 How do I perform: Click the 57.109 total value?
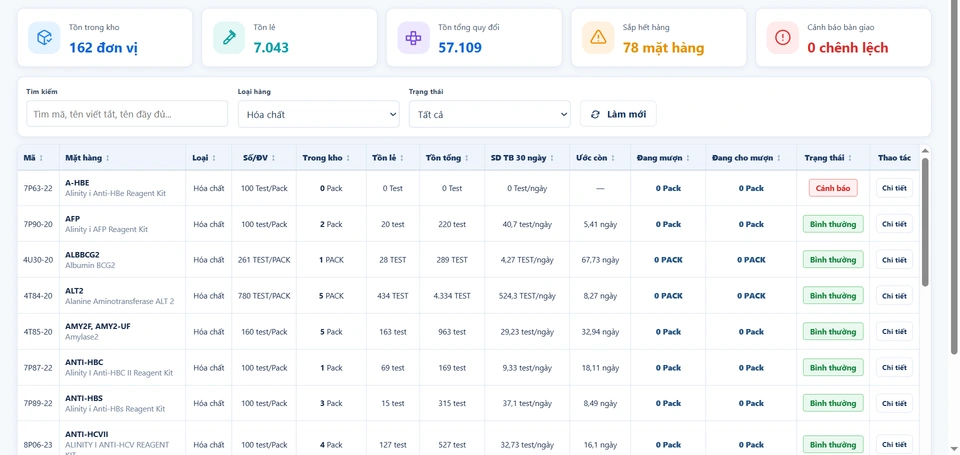pos(460,48)
